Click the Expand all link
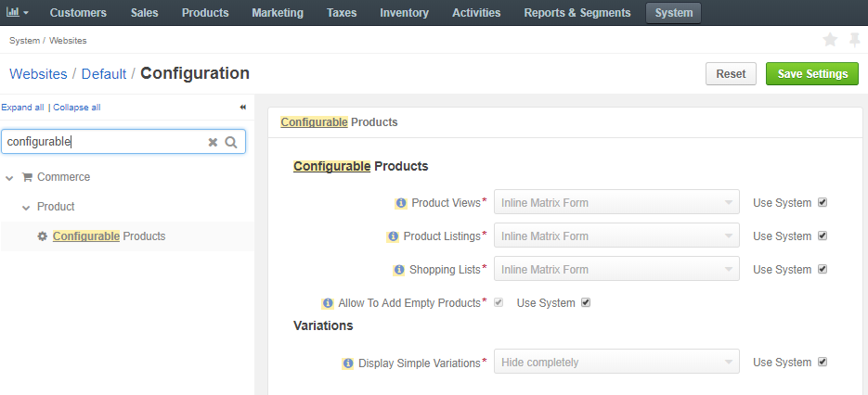Viewport: 868px width, 395px height. [22, 108]
